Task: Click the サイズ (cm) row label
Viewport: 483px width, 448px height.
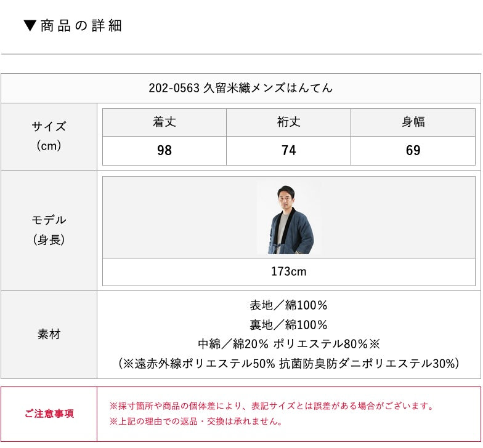Action: click(49, 136)
